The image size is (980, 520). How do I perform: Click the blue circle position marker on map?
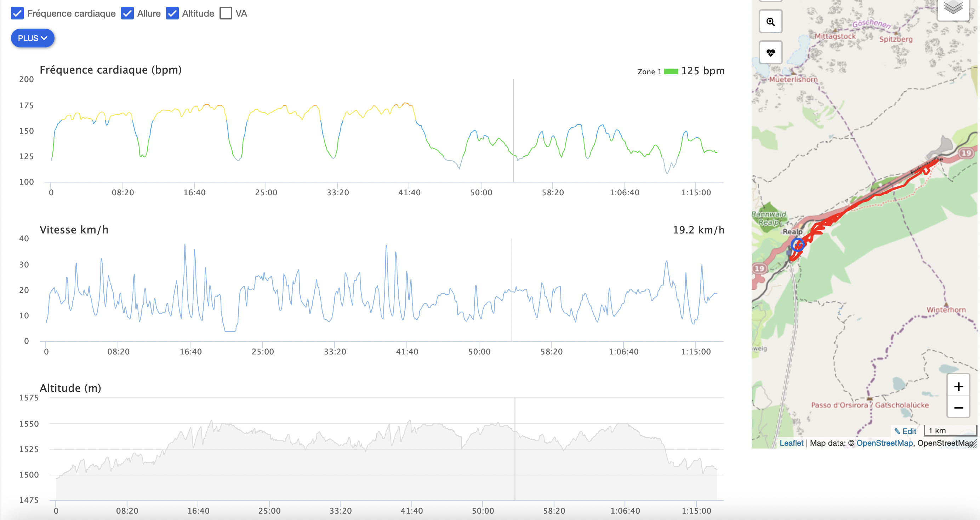point(797,244)
